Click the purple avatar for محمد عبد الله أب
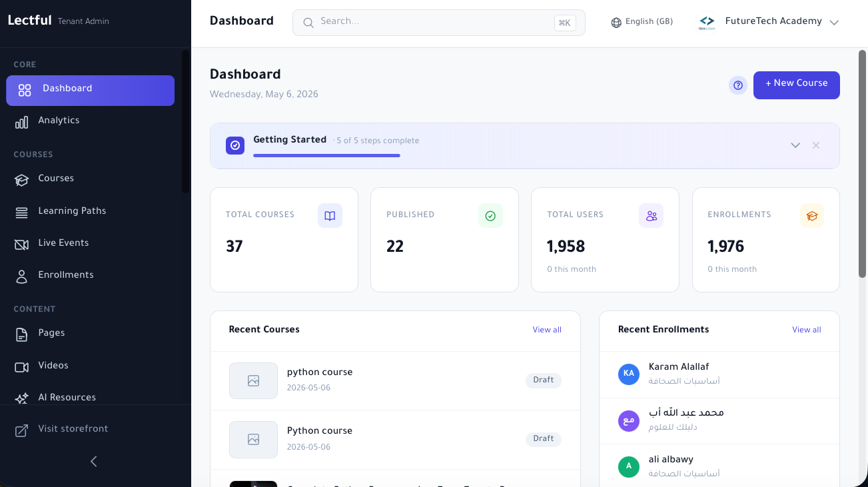The height and width of the screenshot is (487, 868). 629,420
